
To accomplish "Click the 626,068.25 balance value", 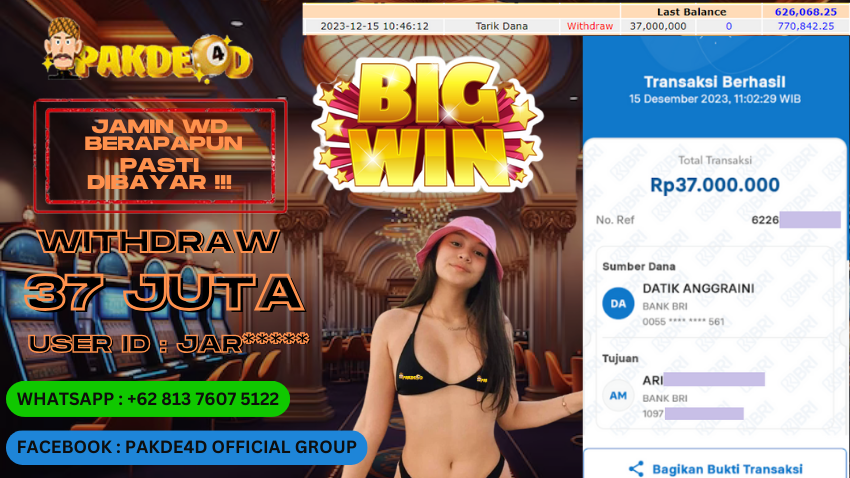I will coord(806,11).
